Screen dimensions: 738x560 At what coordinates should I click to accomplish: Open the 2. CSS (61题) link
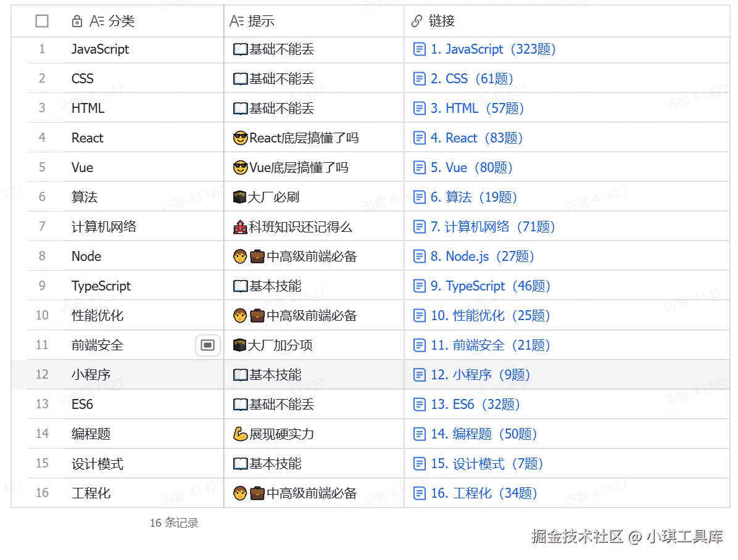[x=472, y=78]
